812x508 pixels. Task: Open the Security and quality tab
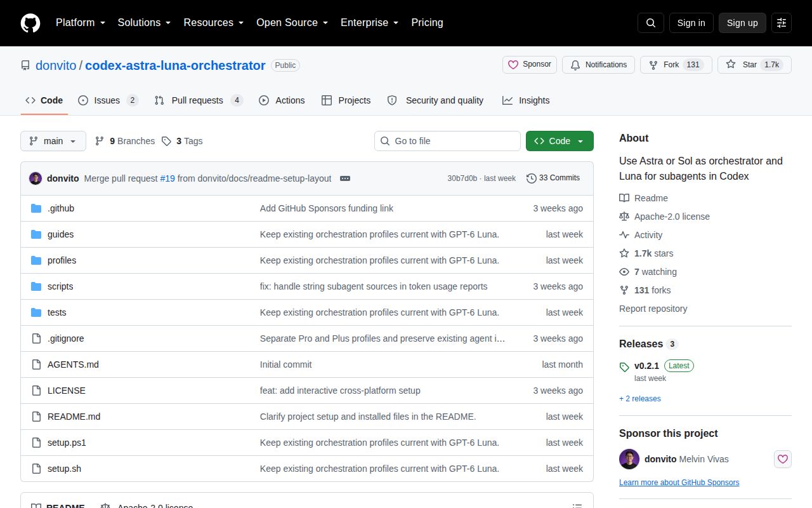[435, 100]
